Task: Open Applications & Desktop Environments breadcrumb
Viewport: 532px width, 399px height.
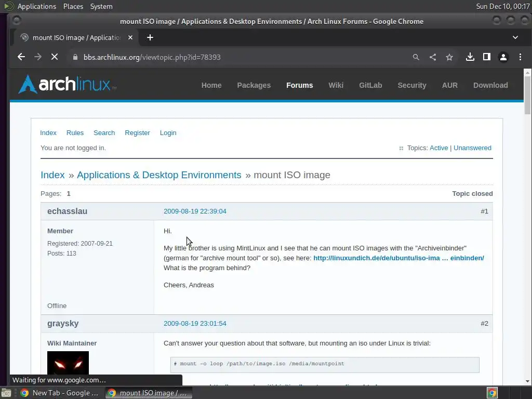Action: point(159,175)
